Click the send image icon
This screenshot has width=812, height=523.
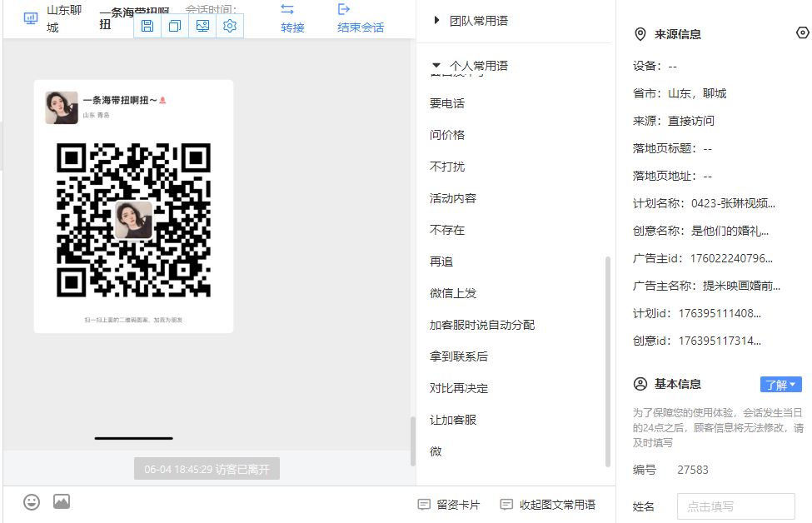[x=62, y=501]
